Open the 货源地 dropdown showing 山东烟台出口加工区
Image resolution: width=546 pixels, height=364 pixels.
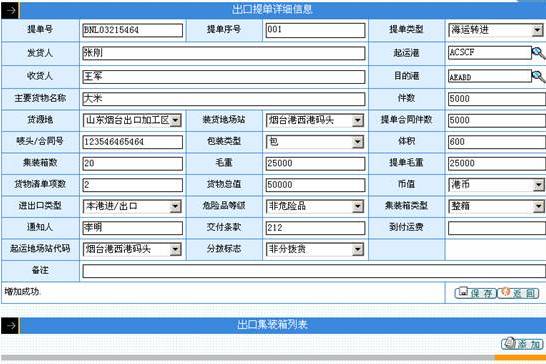pyautogui.click(x=132, y=121)
